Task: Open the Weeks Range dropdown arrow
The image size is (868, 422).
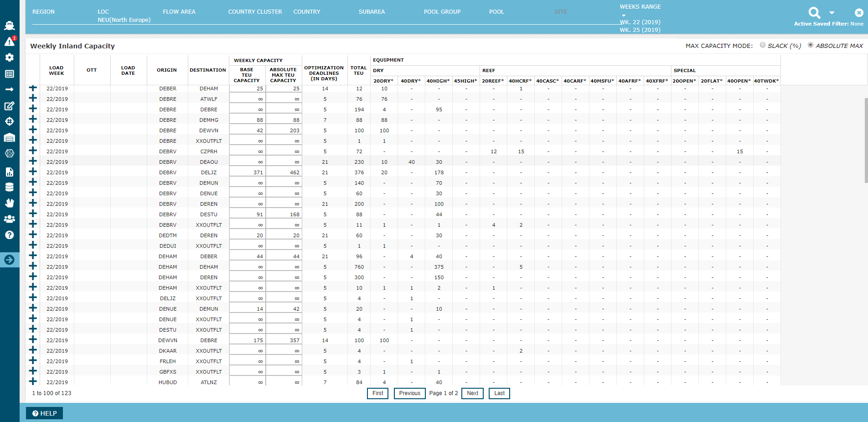Action: (x=624, y=16)
